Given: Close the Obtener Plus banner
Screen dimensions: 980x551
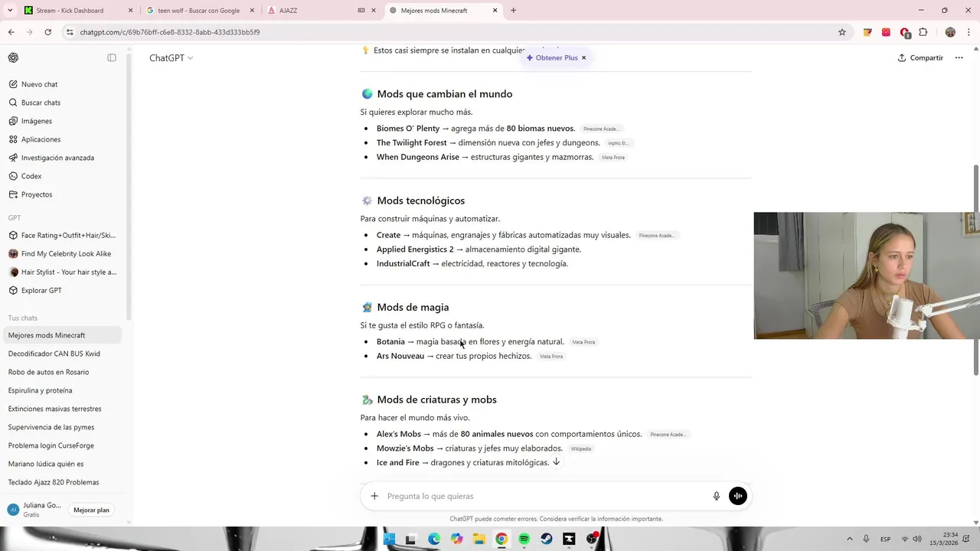Looking at the screenshot, I should pyautogui.click(x=583, y=58).
